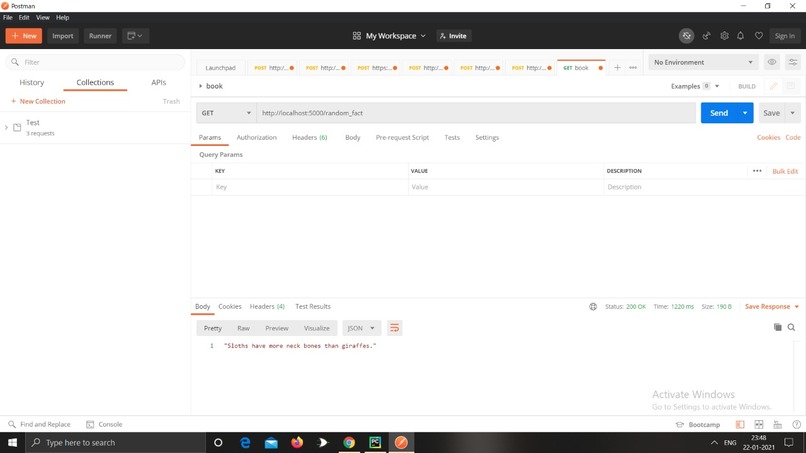The image size is (806, 453).
Task: Click the comment icon next to the pencil
Action: point(791,86)
